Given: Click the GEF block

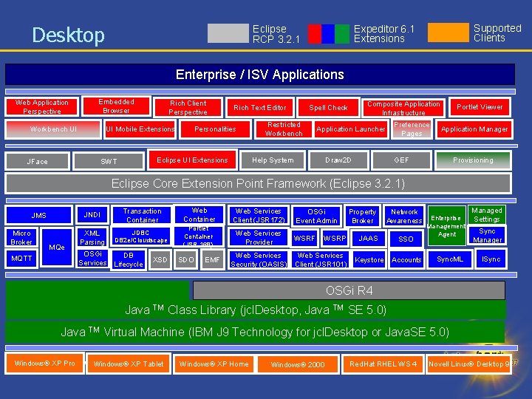Looking at the screenshot, I should point(402,160).
